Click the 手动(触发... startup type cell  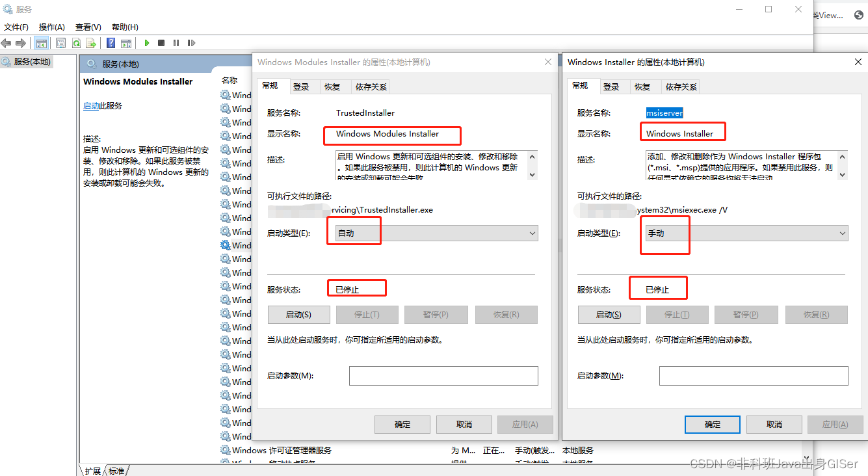(x=535, y=450)
